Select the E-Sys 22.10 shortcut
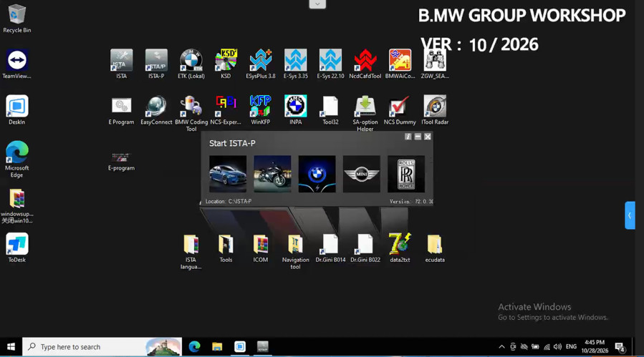Image resolution: width=644 pixels, height=357 pixels. (330, 60)
